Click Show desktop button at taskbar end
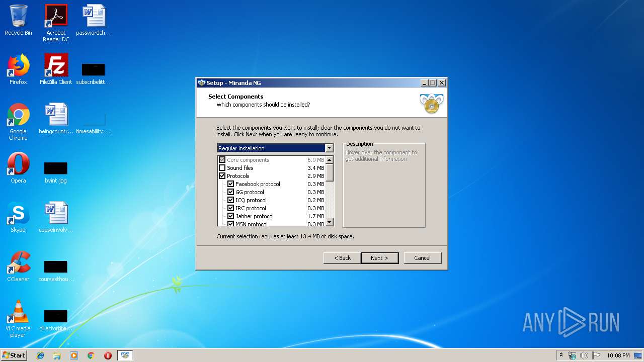Image resolution: width=644 pixels, height=362 pixels. [638, 355]
